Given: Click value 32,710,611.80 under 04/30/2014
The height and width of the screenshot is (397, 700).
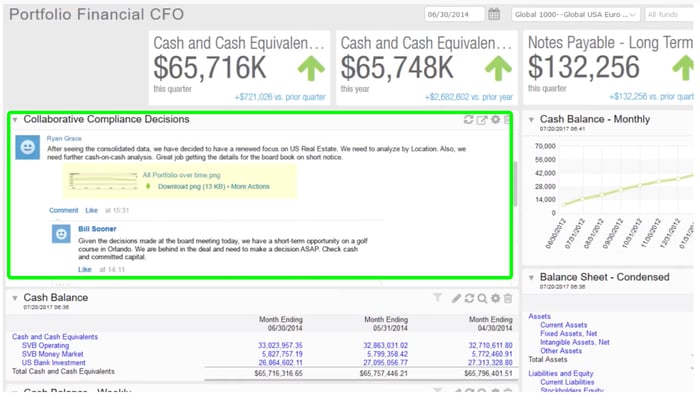Looking at the screenshot, I should point(490,346).
